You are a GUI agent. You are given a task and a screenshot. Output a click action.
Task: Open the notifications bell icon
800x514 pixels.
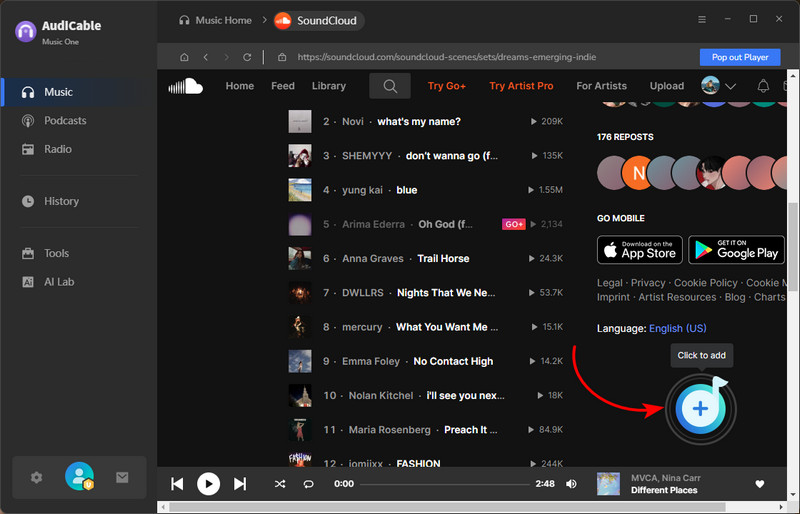(763, 86)
